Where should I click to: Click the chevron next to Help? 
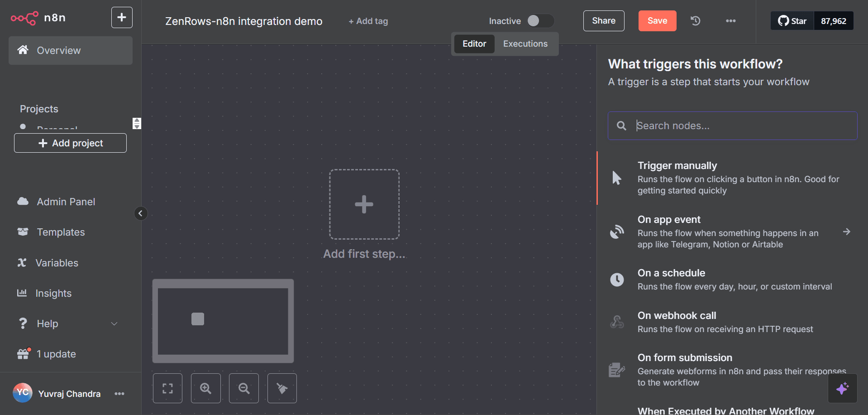point(114,323)
